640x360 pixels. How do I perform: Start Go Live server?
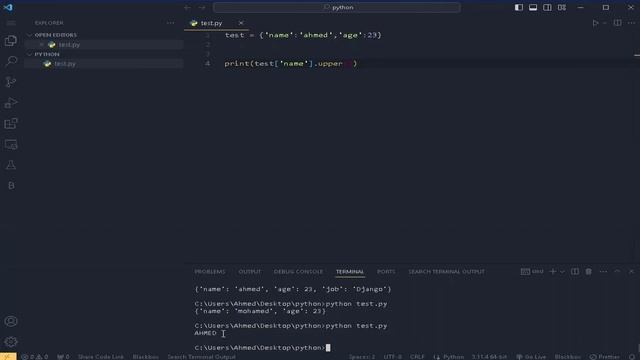pyautogui.click(x=531, y=357)
